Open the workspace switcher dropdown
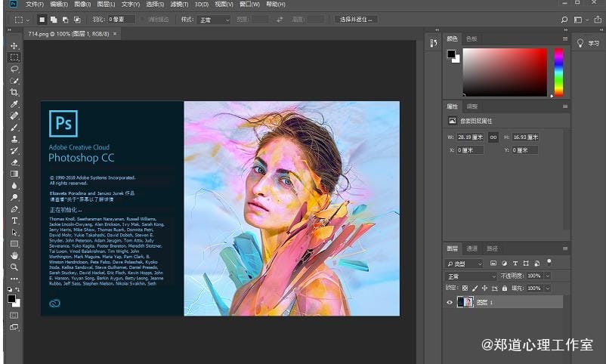This screenshot has height=364, width=606. 581,20
